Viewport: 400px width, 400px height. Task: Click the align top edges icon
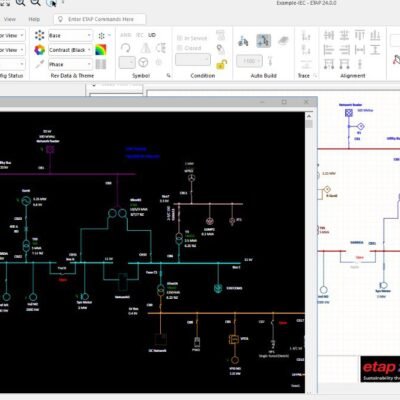[x=360, y=35]
